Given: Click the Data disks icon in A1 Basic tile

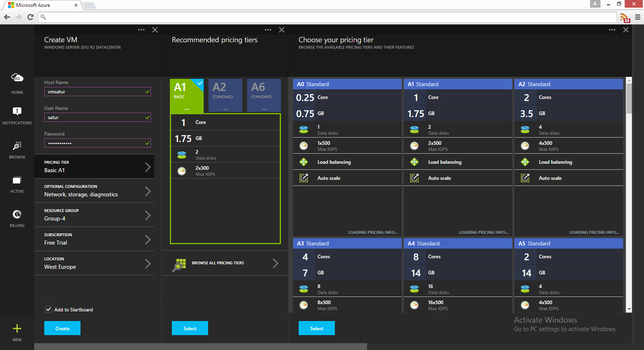Looking at the screenshot, I should [182, 154].
